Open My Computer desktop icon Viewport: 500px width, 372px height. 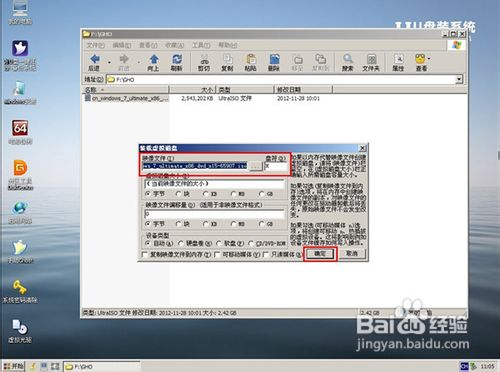click(20, 9)
